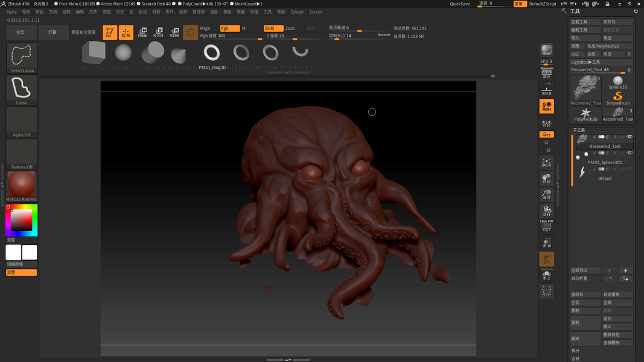Toggle the Local symmetry (局部) orange icon
The image size is (644, 362).
[x=547, y=106]
